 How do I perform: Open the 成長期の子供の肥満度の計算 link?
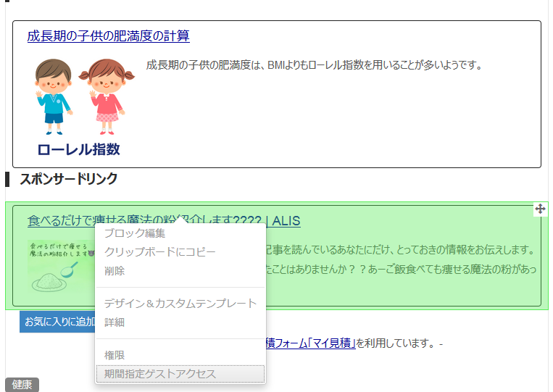pos(109,36)
